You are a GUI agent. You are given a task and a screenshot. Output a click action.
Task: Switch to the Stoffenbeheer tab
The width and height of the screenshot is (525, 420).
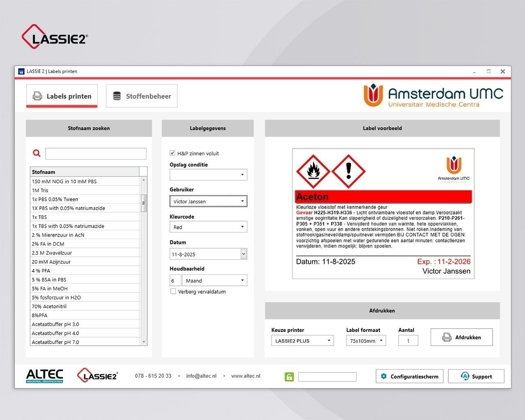tap(142, 96)
